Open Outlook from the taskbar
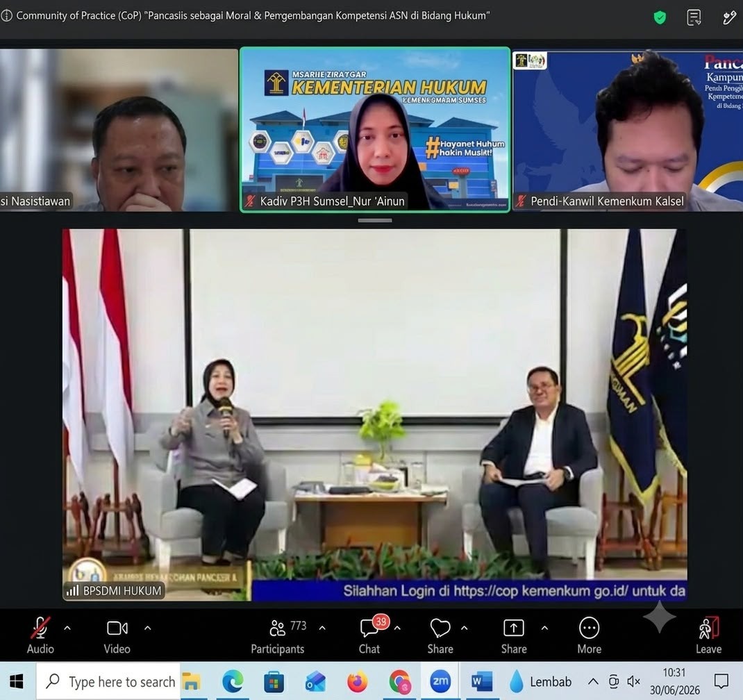 tap(315, 683)
